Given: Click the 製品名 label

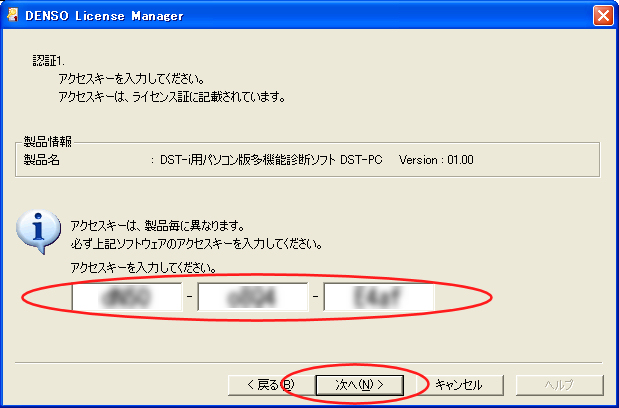Looking at the screenshot, I should [x=41, y=160].
